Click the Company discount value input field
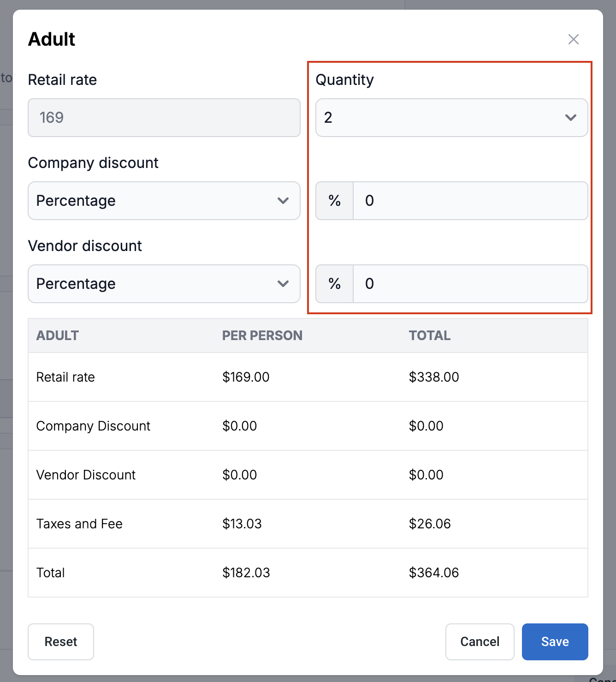This screenshot has width=616, height=682. pyautogui.click(x=469, y=201)
